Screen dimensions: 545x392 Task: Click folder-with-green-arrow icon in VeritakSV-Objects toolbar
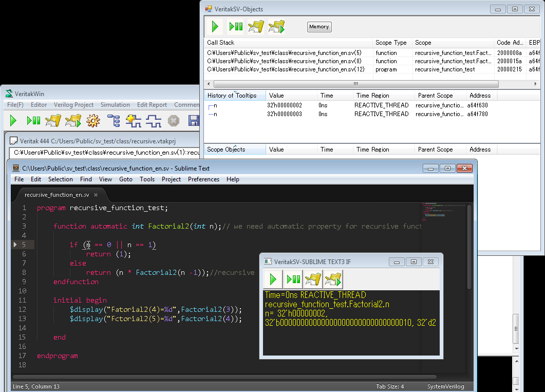277,26
